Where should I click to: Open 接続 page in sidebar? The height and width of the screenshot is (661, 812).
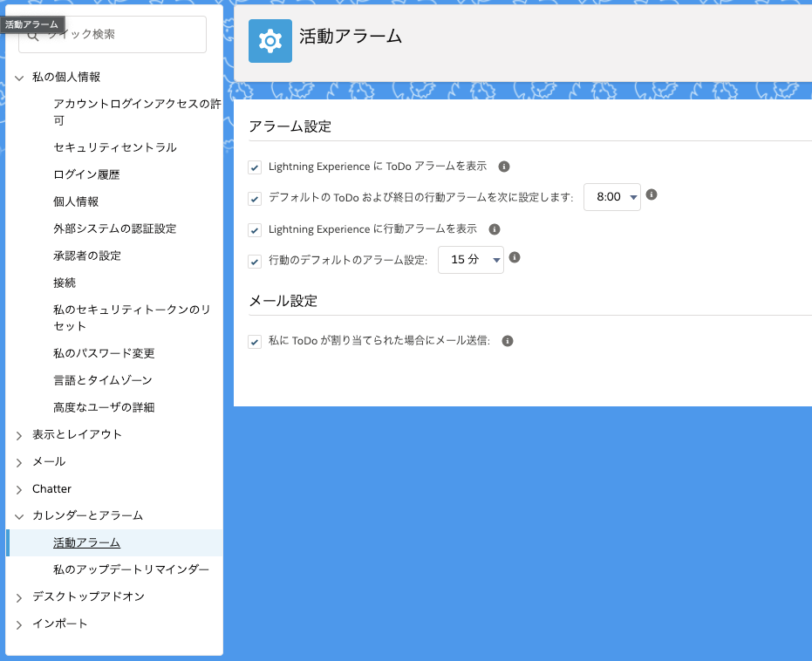point(65,283)
